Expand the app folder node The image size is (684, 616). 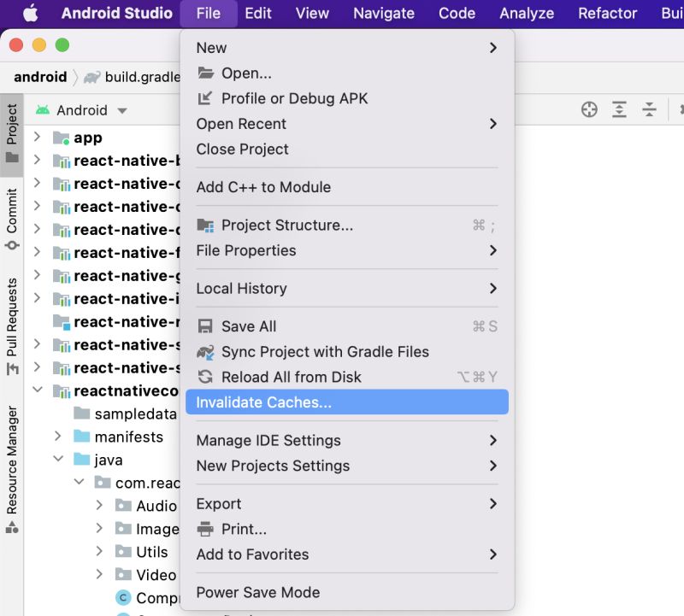click(36, 135)
